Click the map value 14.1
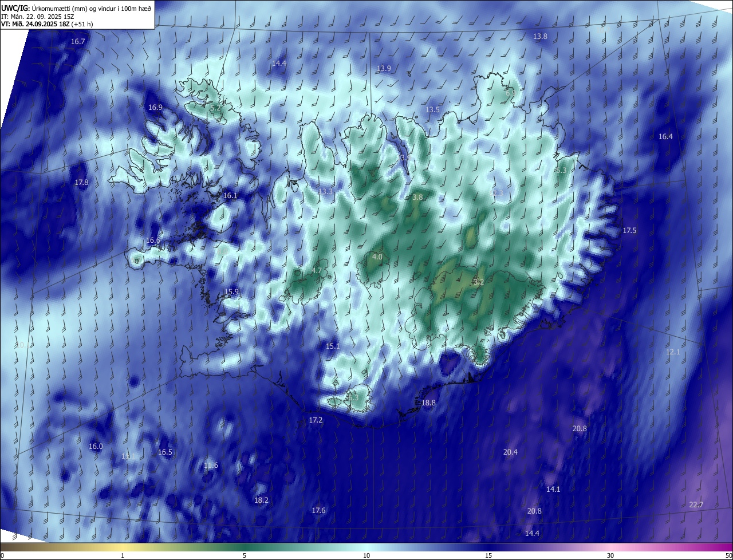Viewport: 733px width, 560px height. click(x=553, y=489)
